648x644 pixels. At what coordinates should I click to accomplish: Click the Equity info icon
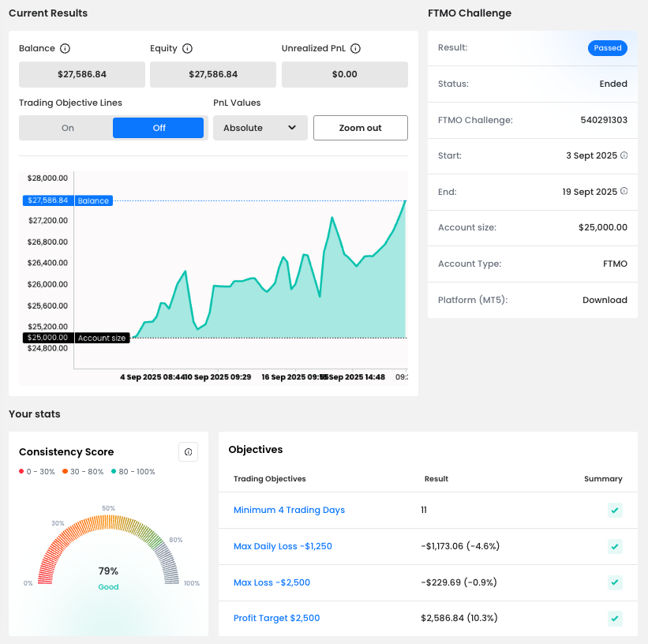[187, 48]
